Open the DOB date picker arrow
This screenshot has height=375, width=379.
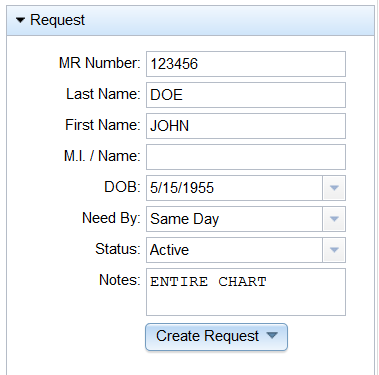pos(334,188)
